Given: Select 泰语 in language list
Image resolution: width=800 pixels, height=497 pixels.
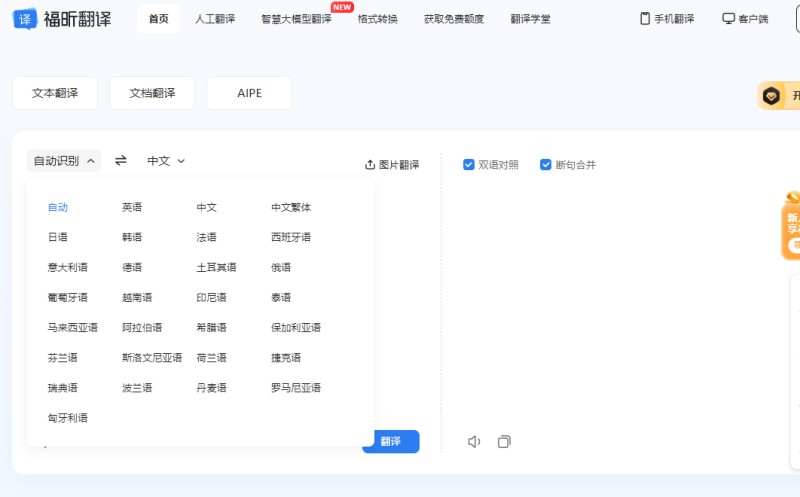Looking at the screenshot, I should [281, 297].
